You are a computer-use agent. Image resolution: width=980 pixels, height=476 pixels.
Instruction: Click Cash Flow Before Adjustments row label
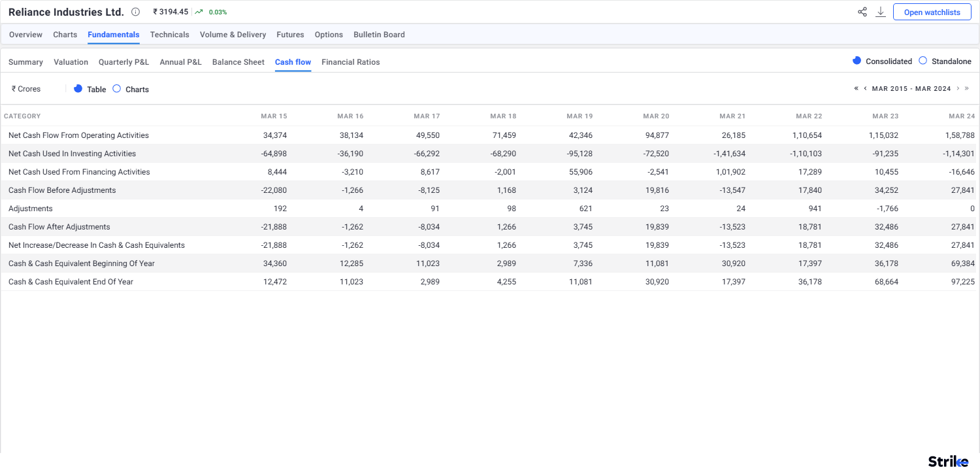(x=62, y=190)
